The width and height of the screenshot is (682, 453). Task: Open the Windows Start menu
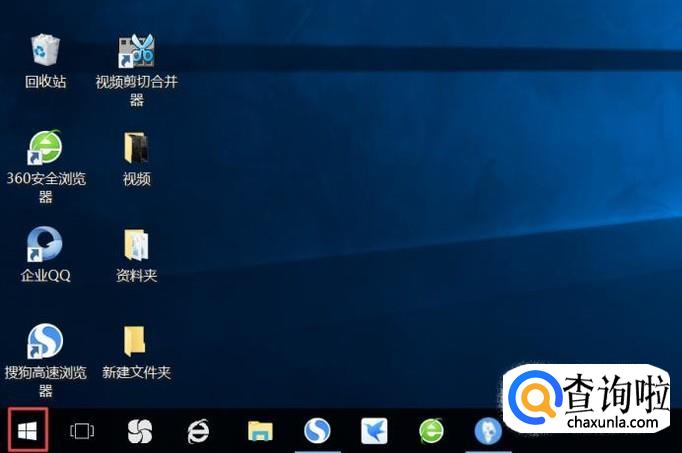27,431
